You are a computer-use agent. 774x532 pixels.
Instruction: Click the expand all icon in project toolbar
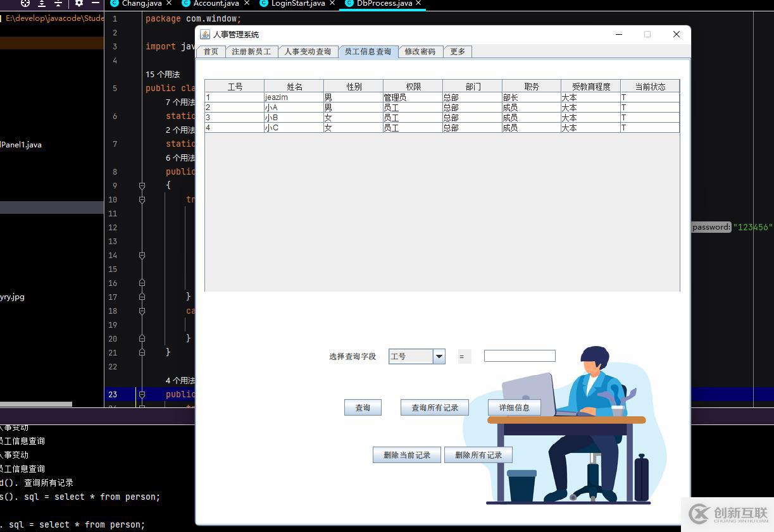point(42,3)
